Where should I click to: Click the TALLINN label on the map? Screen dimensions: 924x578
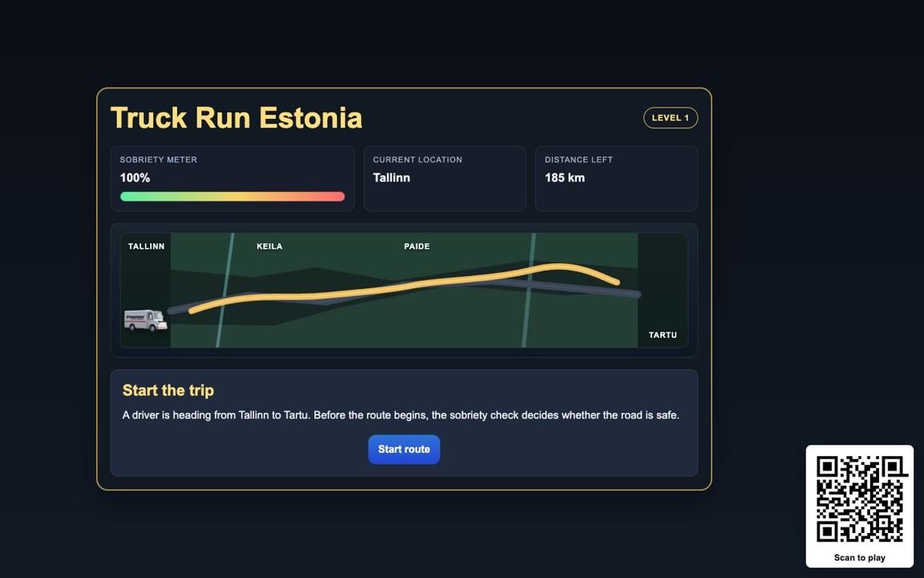click(146, 246)
